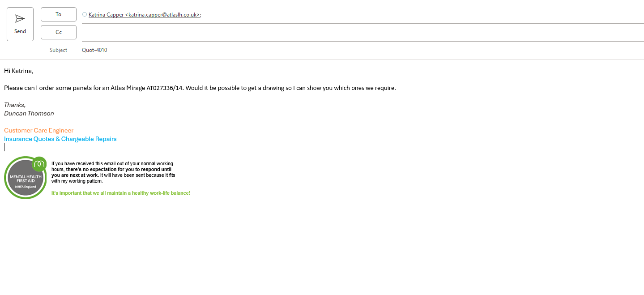This screenshot has width=644, height=295.
Task: Click the Subject field containing Quot-4010
Action: pos(94,50)
